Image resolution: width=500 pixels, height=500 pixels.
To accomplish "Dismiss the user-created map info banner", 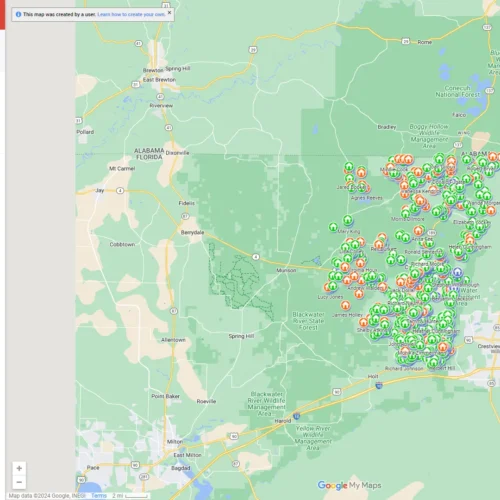I will pyautogui.click(x=169, y=12).
